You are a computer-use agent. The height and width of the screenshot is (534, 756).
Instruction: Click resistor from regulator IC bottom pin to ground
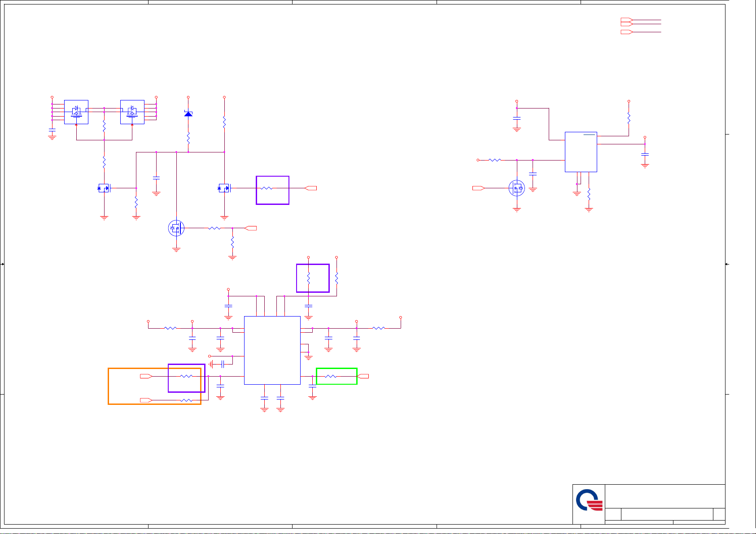tap(589, 195)
